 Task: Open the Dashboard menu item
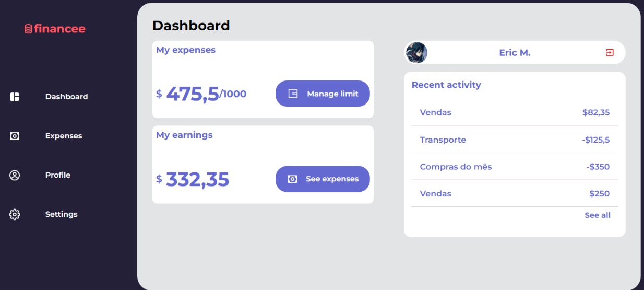(x=66, y=97)
